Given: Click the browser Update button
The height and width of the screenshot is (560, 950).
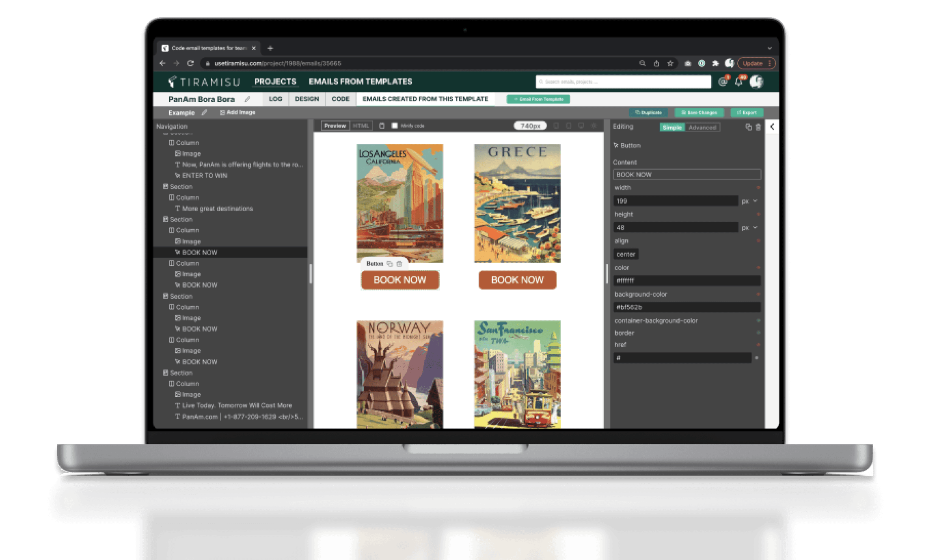Looking at the screenshot, I should click(x=756, y=63).
